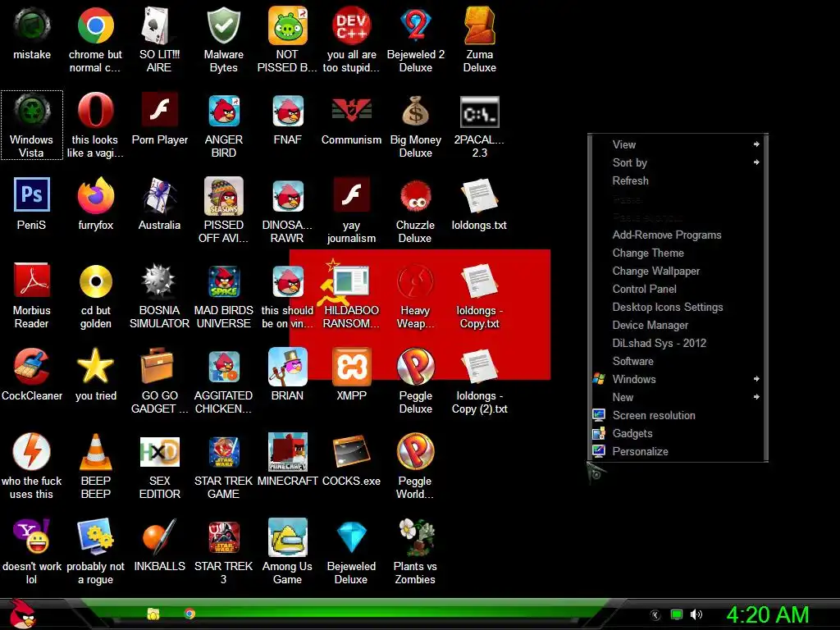Open Adobe Reader icon labeled Morbius Reader
This screenshot has width=840, height=630.
pos(32,281)
